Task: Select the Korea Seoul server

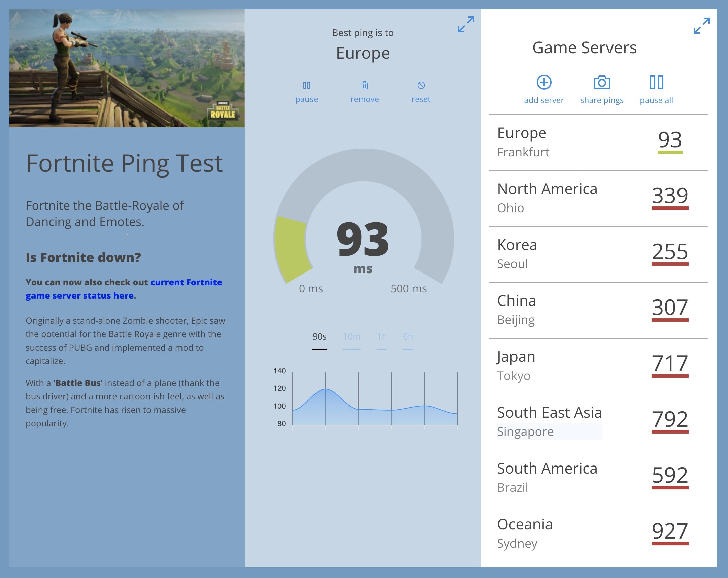Action: tap(598, 254)
